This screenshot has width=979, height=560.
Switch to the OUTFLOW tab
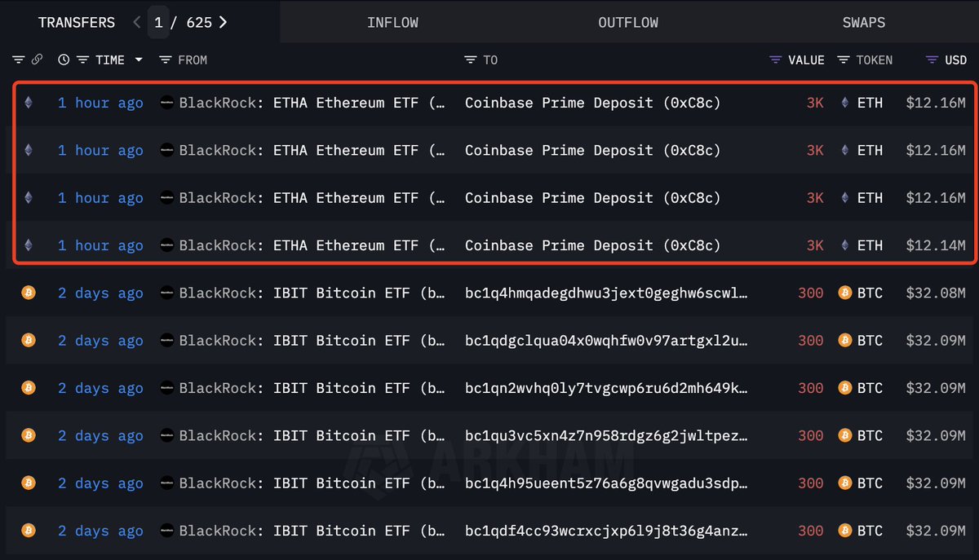pos(628,22)
